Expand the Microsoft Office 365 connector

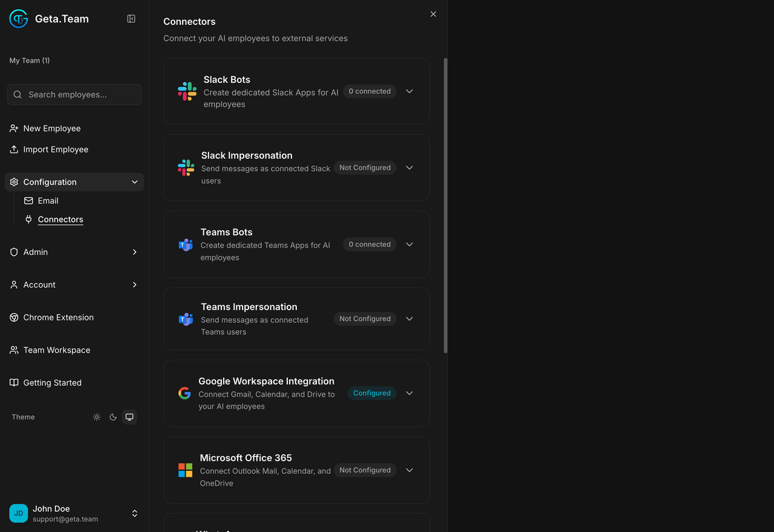click(409, 470)
